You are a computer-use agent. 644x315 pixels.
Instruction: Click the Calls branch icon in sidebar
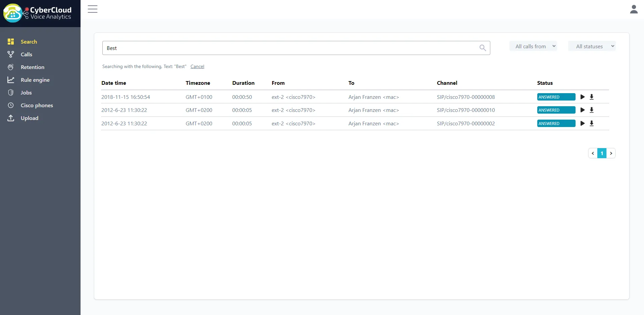pos(11,54)
